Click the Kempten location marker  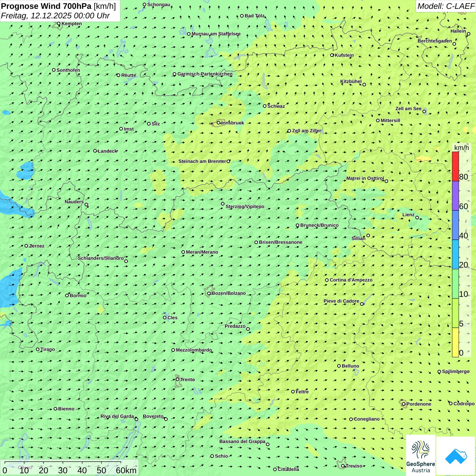click(x=59, y=24)
